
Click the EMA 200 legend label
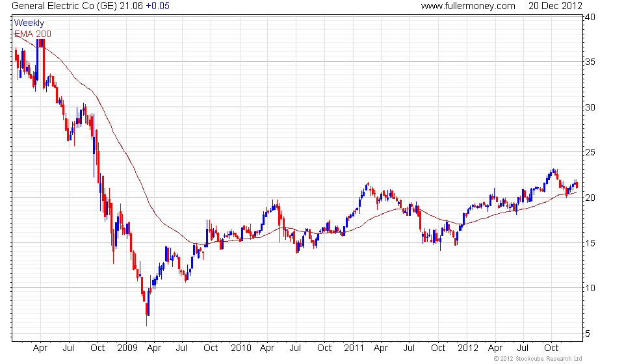32,34
